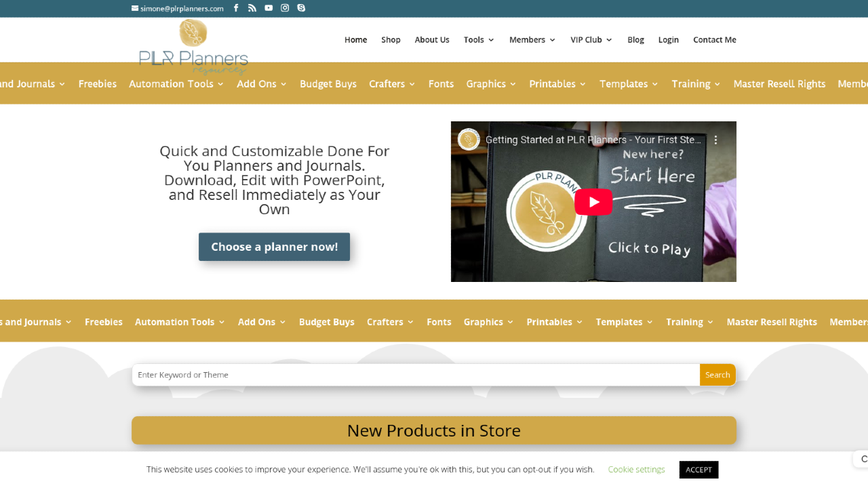This screenshot has width=868, height=488.
Task: Go to the Home page
Action: click(x=355, y=40)
